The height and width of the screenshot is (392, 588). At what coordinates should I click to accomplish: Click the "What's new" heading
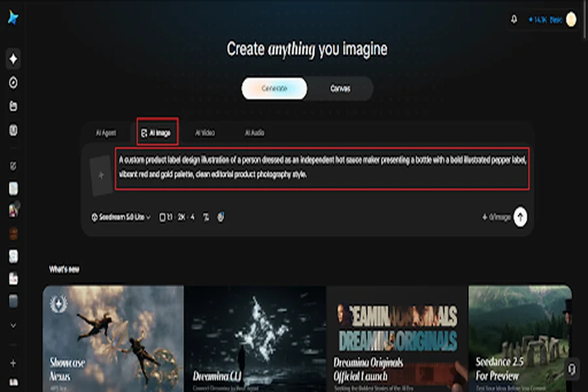point(64,269)
